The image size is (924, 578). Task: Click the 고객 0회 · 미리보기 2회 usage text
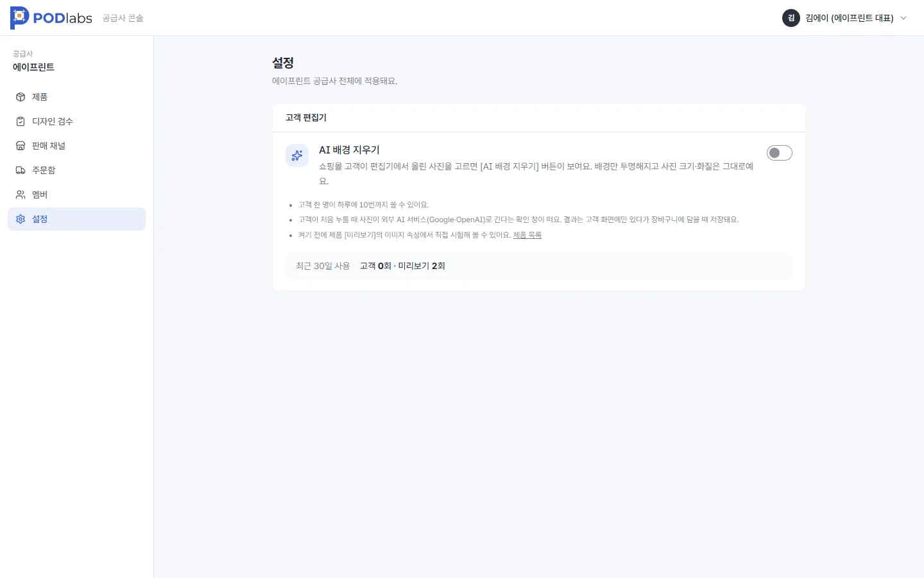click(402, 266)
